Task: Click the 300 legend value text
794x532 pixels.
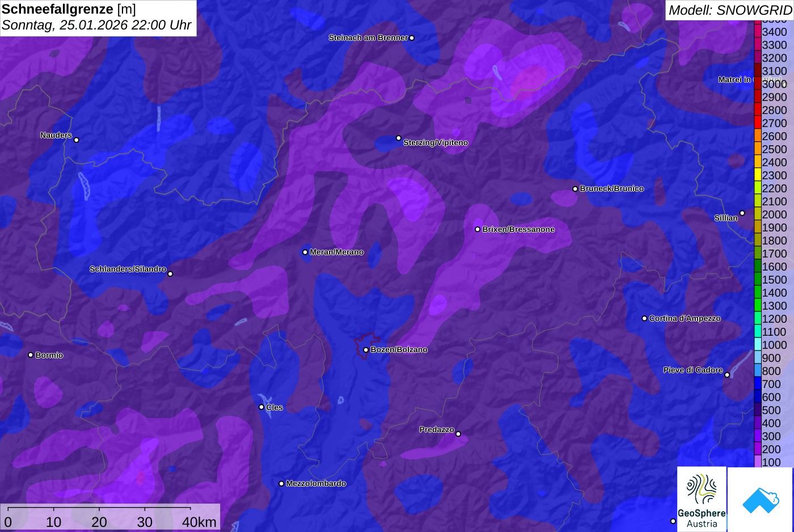Action: click(771, 436)
